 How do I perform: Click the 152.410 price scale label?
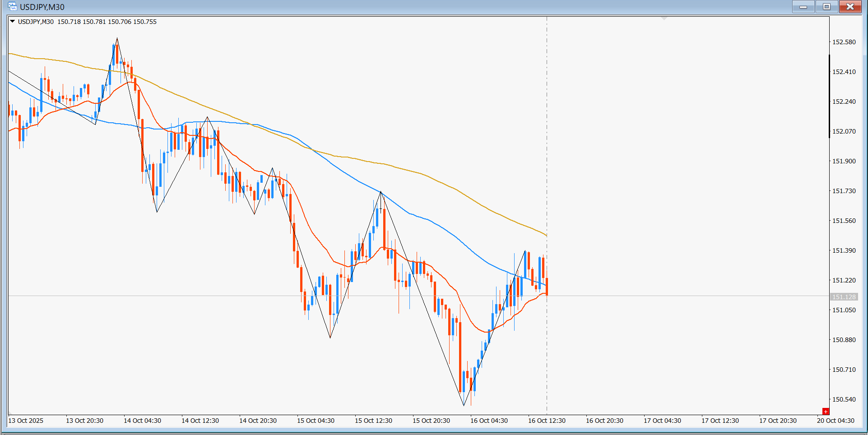point(844,72)
